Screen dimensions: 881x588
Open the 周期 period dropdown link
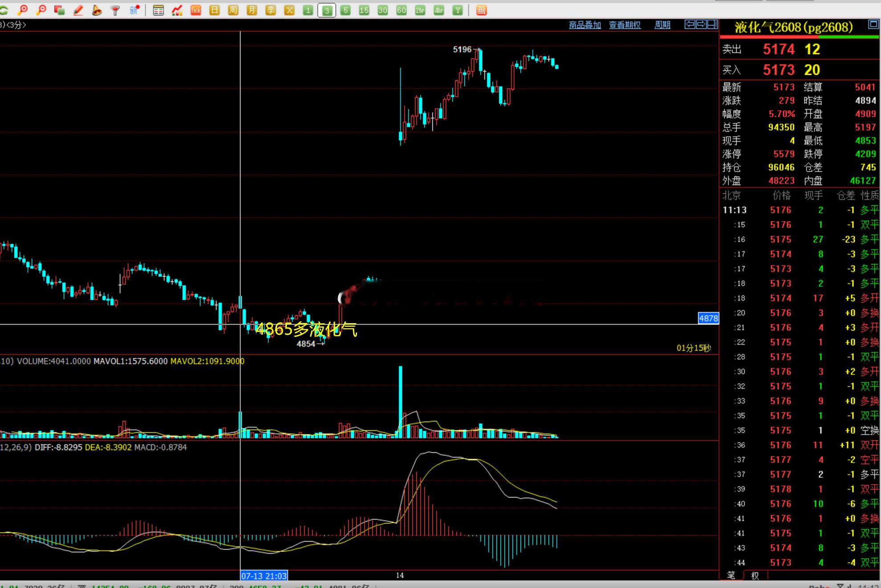(x=662, y=25)
